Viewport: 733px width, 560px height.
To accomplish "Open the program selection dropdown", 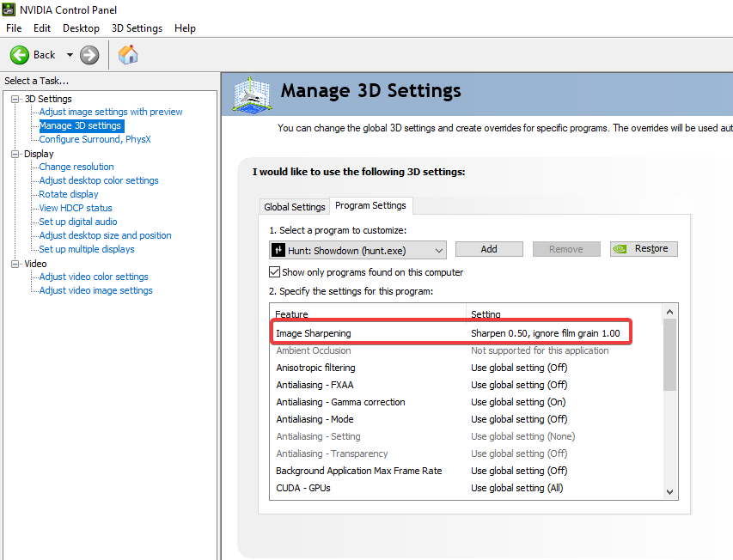I will pyautogui.click(x=439, y=249).
